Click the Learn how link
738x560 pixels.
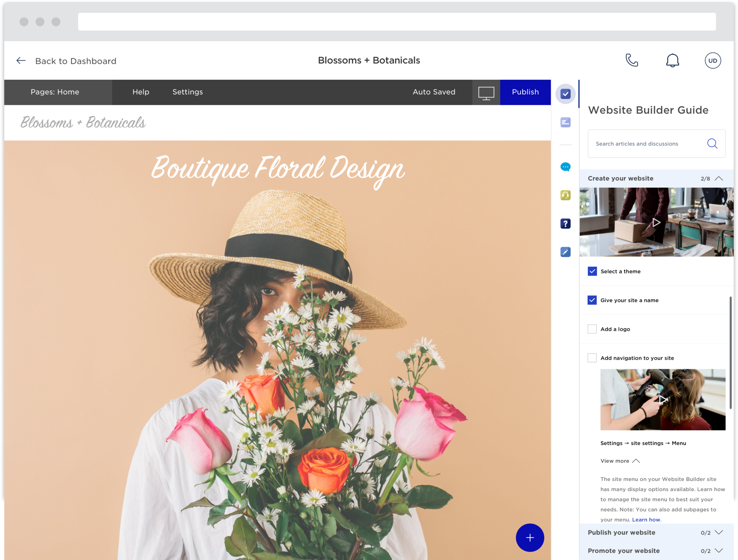(646, 520)
